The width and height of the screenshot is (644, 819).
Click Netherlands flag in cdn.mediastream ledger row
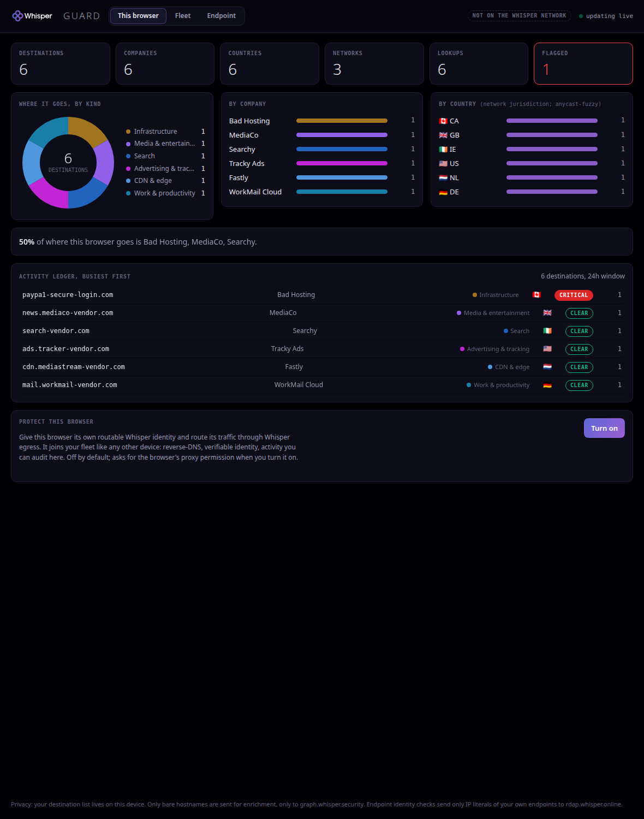coord(547,367)
